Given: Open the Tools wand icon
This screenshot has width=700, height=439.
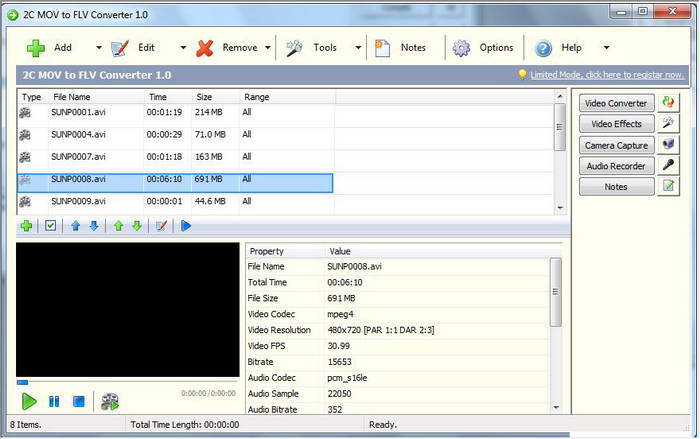Looking at the screenshot, I should pos(294,48).
